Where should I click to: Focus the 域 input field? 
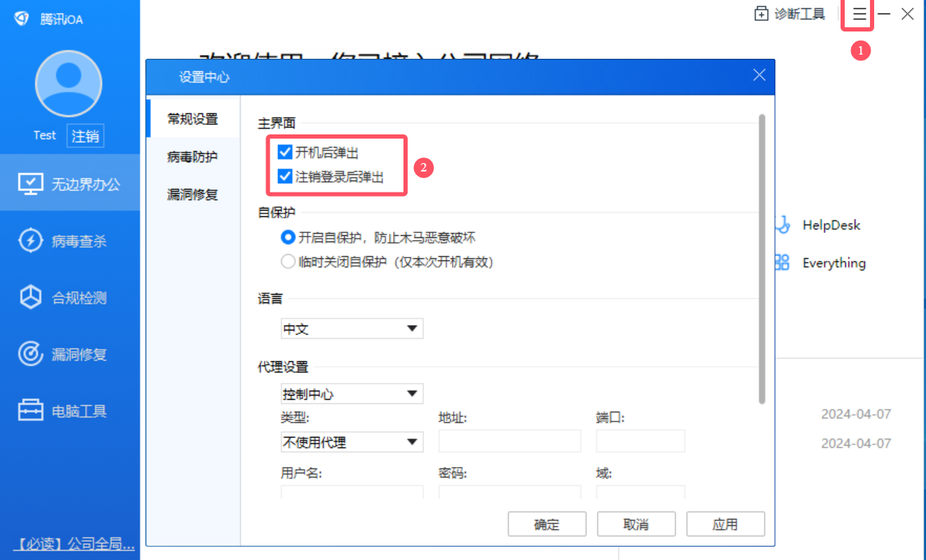pos(640,491)
